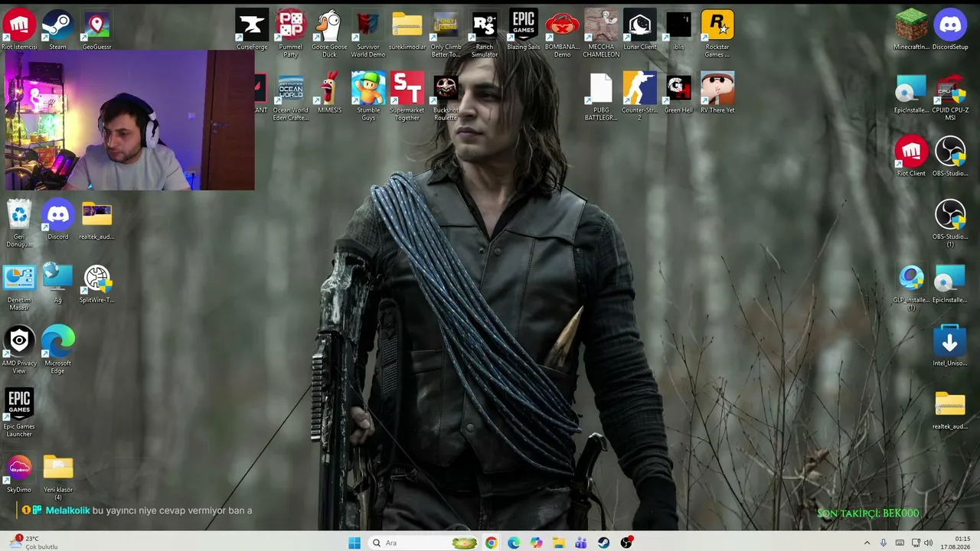Click the AMD Privacy View icon
Screen dimensions: 980x551
[x=19, y=350]
